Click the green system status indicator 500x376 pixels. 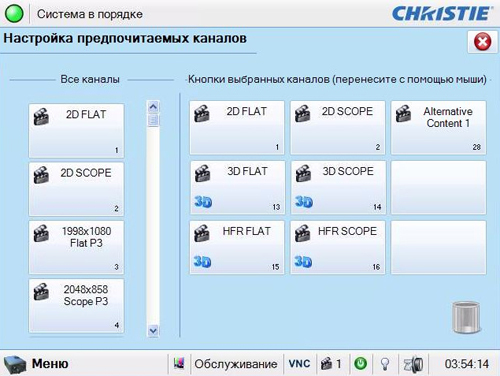click(14, 14)
